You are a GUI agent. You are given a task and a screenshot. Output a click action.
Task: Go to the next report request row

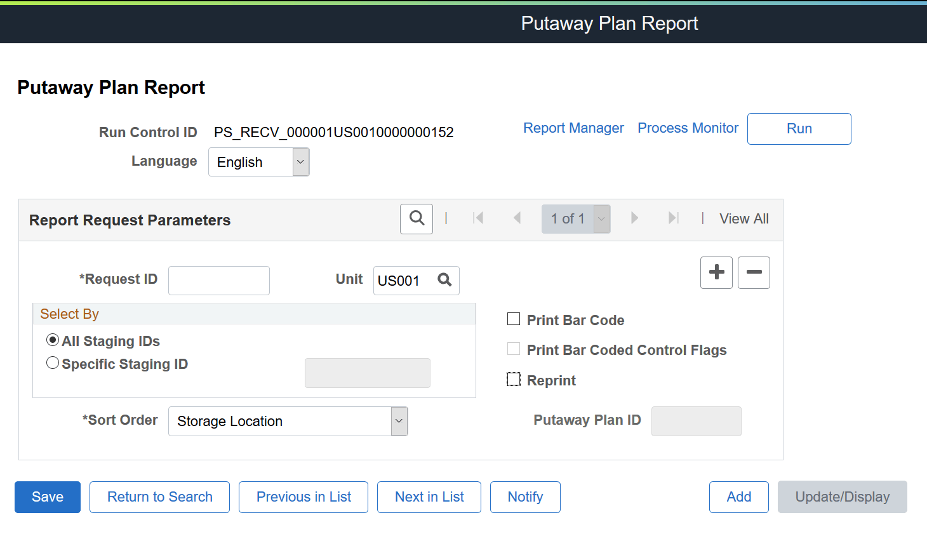pos(634,218)
